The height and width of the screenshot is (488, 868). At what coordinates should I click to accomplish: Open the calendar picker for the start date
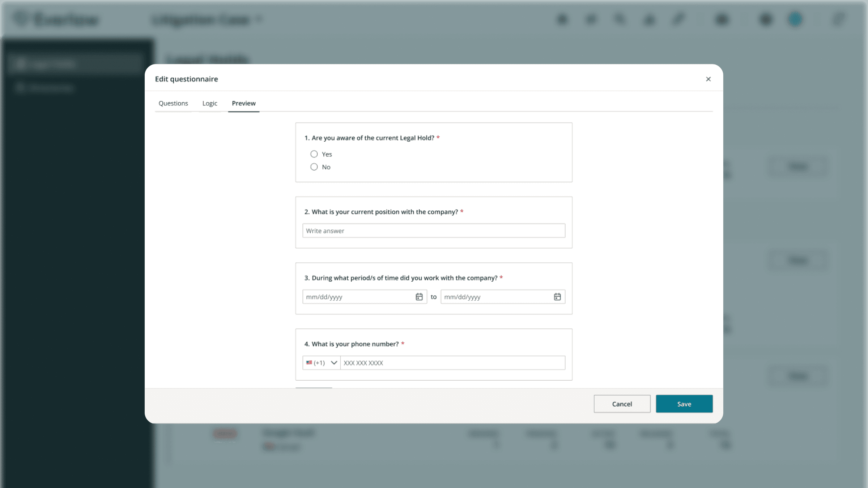(x=419, y=296)
